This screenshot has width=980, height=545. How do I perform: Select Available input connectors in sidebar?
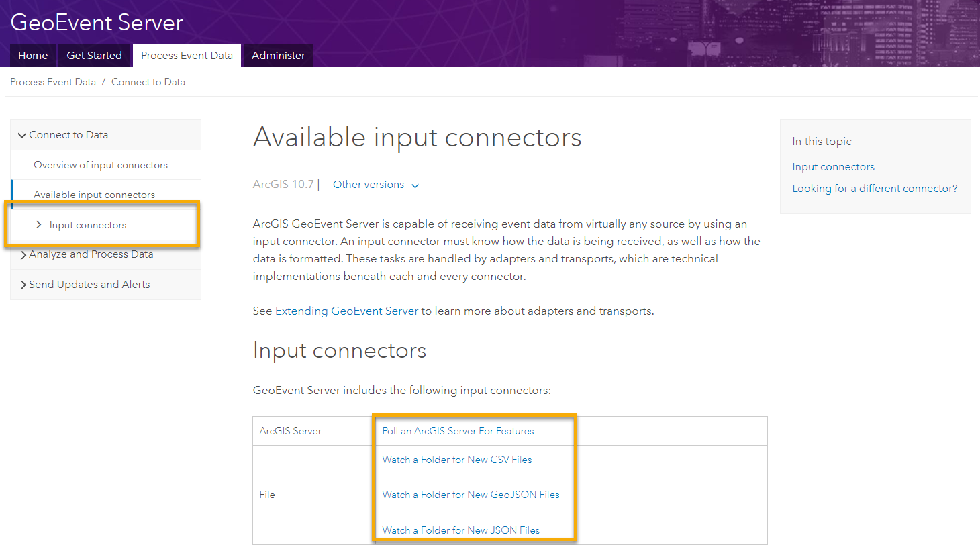click(94, 195)
